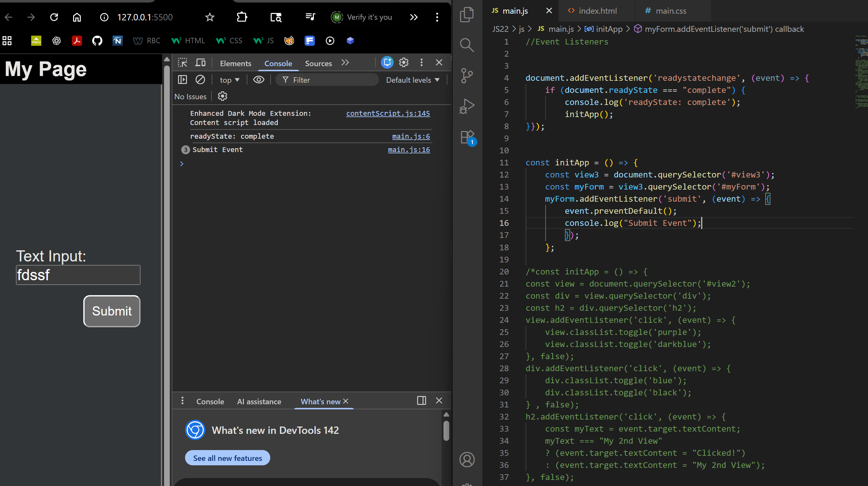Expand Default levels dropdown
Screen dimensions: 868x486
412,80
